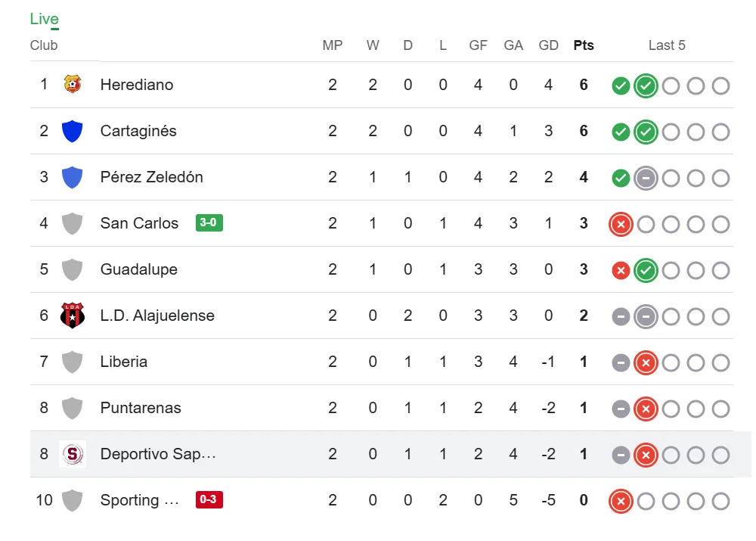The height and width of the screenshot is (541, 756).
Task: Click the Pérez Zeledón shield icon
Action: (72, 177)
